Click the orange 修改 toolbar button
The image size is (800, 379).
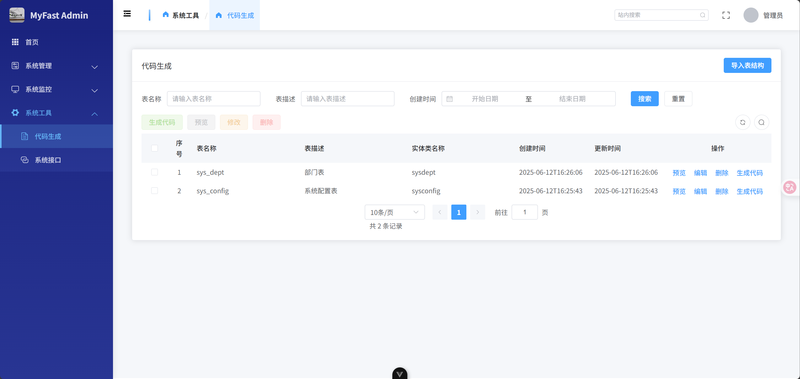[x=234, y=122]
